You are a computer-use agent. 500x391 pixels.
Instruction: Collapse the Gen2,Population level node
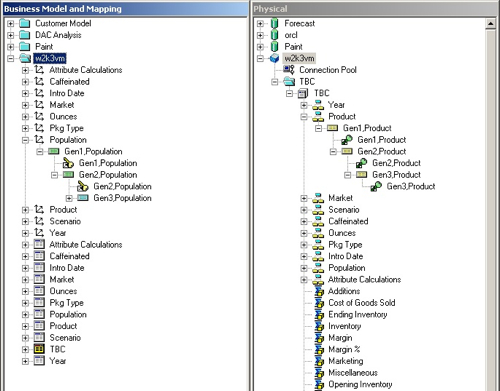tap(54, 175)
